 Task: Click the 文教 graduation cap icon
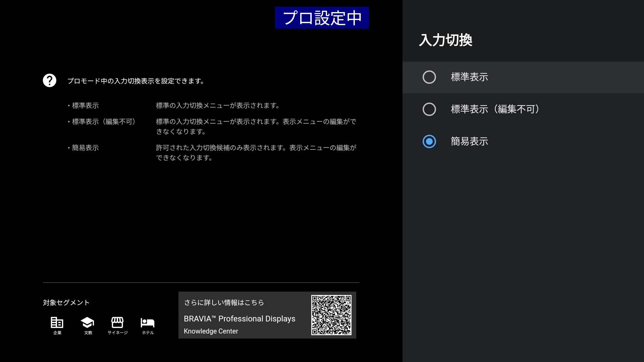[x=88, y=322]
